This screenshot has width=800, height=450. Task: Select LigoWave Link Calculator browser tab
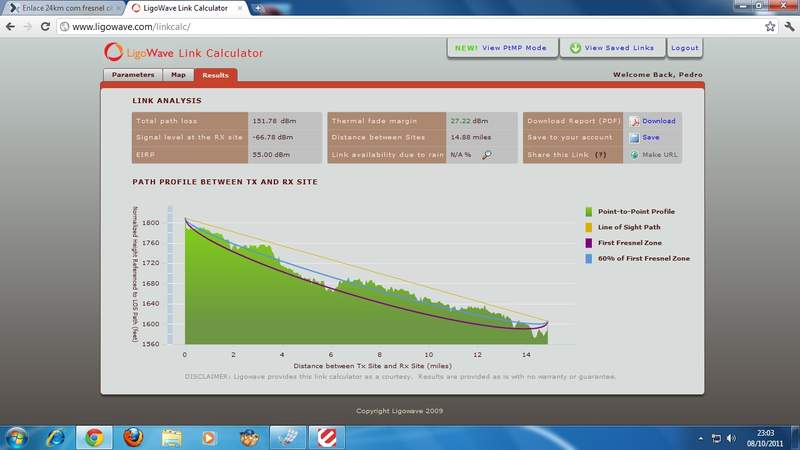(186, 8)
